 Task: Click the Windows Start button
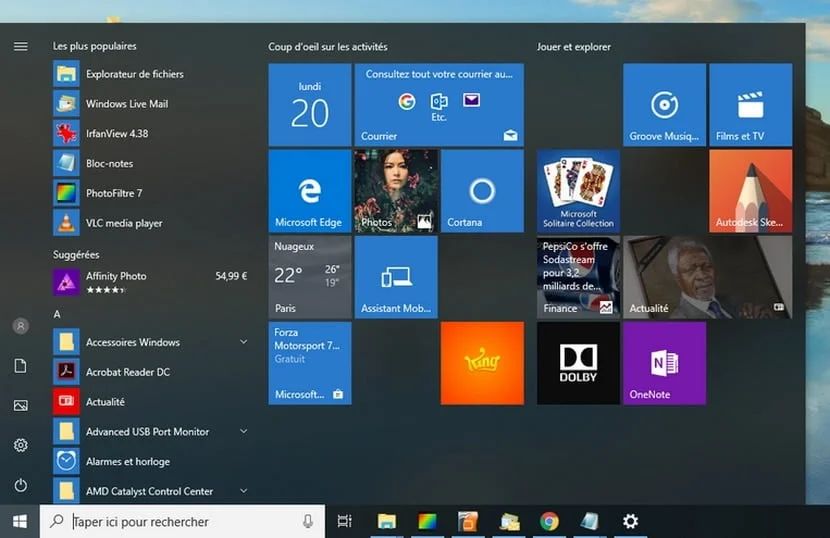pos(20,521)
